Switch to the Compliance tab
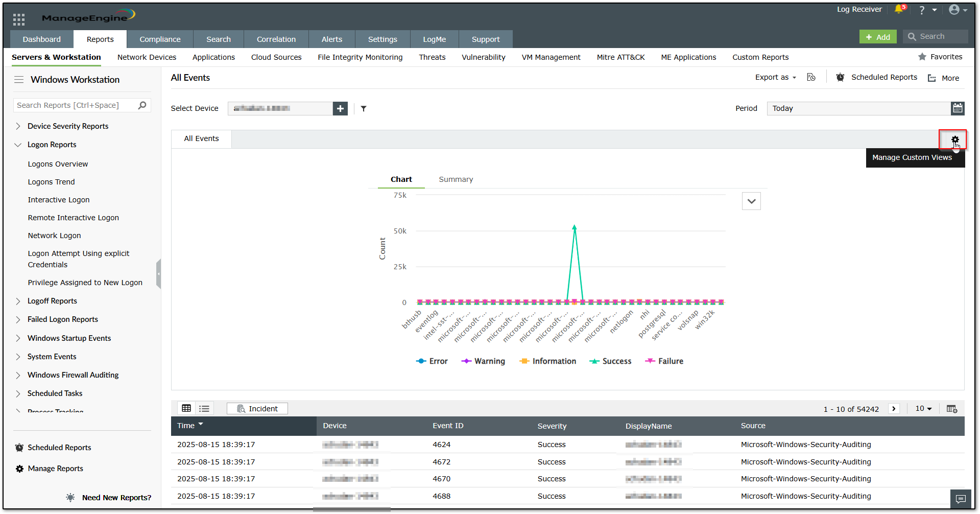Screen dimensions: 980x514 point(160,39)
